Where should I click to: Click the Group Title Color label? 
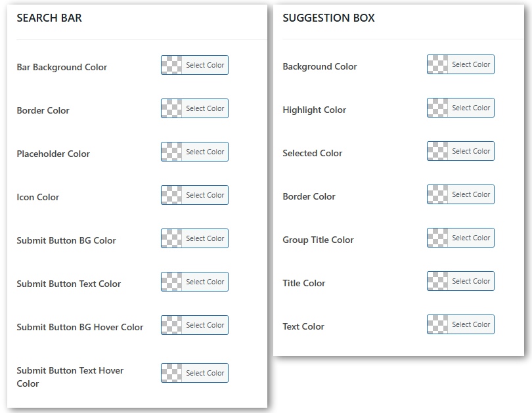point(318,240)
